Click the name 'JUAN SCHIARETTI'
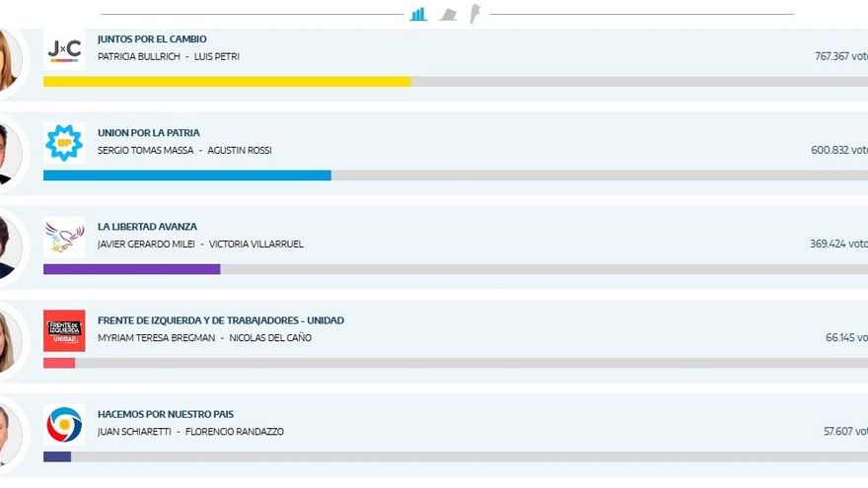The height and width of the screenshot is (488, 868). [x=134, y=432]
